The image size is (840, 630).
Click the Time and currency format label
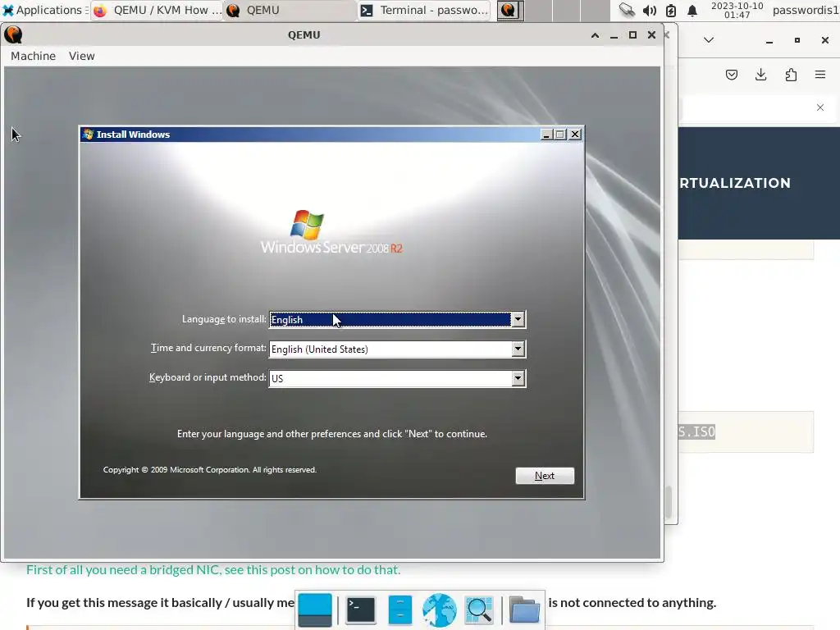coord(208,348)
